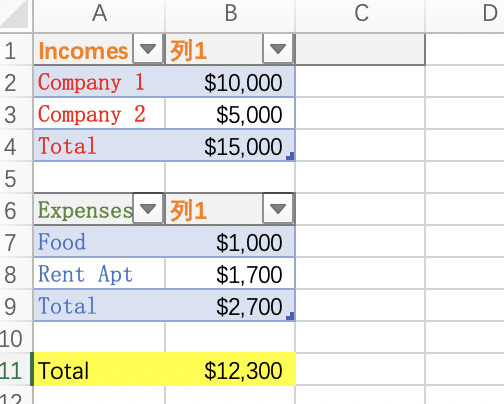Image resolution: width=504 pixels, height=404 pixels.
Task: Open the Incomes column filter dropdown
Action: (x=148, y=49)
